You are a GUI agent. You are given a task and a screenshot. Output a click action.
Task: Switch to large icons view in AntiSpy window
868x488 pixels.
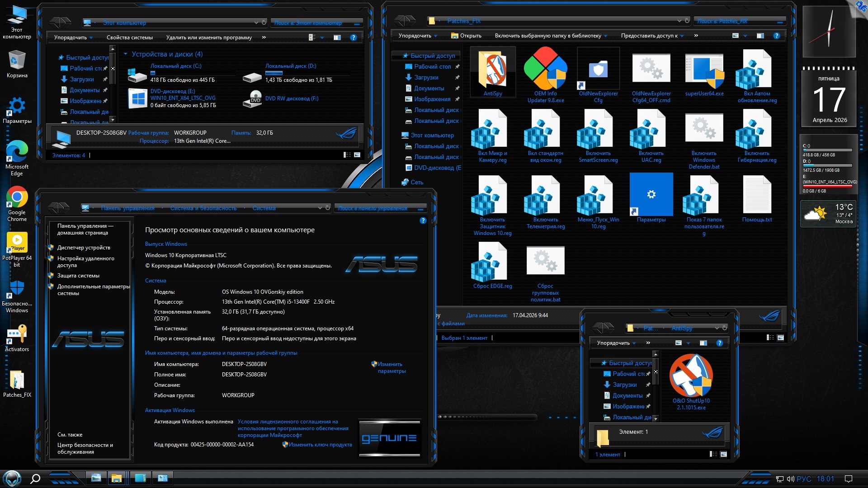pos(723,454)
